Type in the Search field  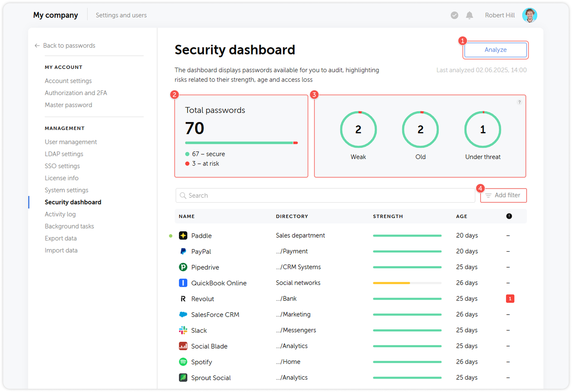click(x=325, y=195)
